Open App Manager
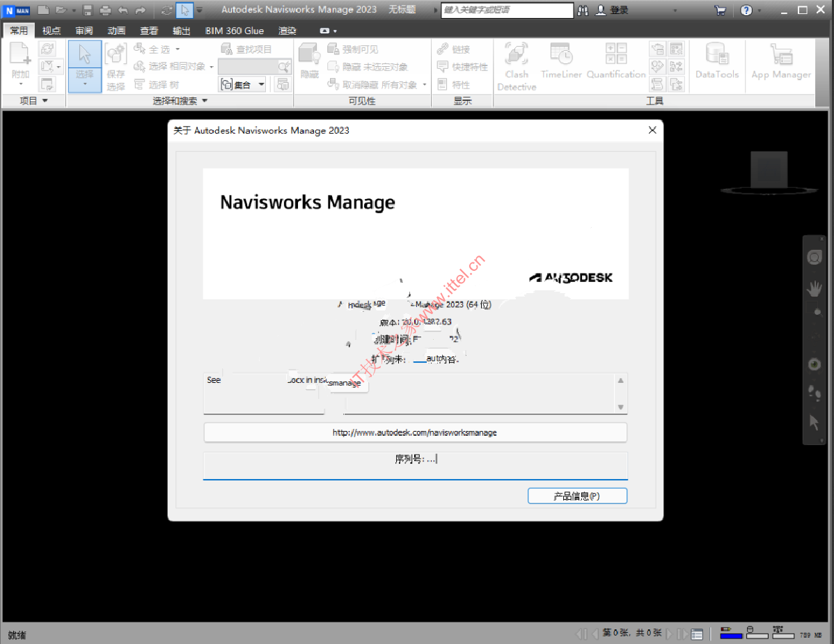Screen dimensions: 834x644 (781, 61)
